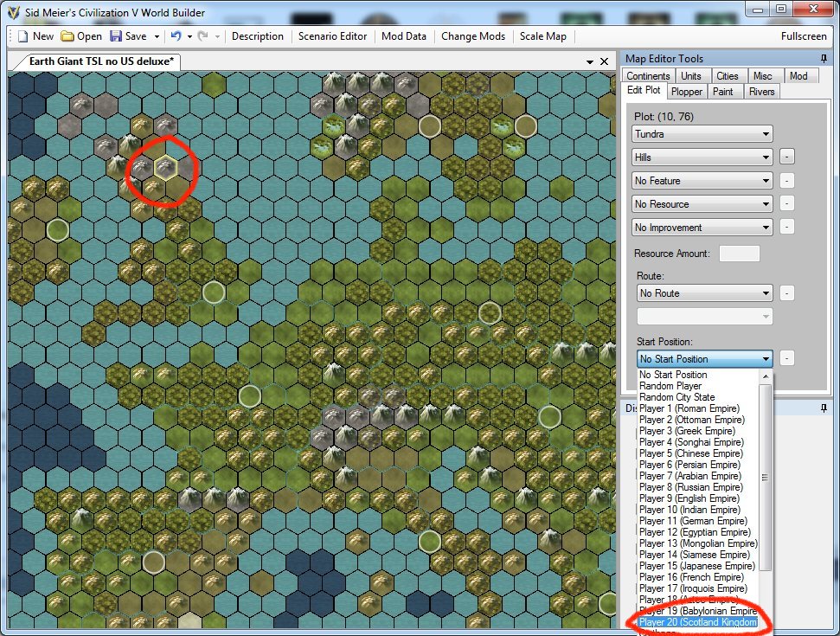Open Mod Data from toolbar

404,36
